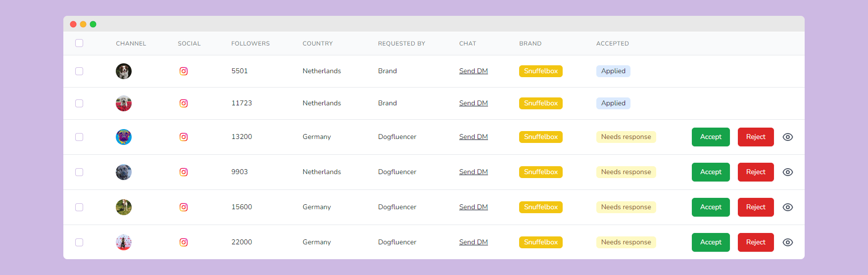Screen dimensions: 868x275
Task: Click Instagram icon for the 5501 followers row
Action: [x=184, y=71]
